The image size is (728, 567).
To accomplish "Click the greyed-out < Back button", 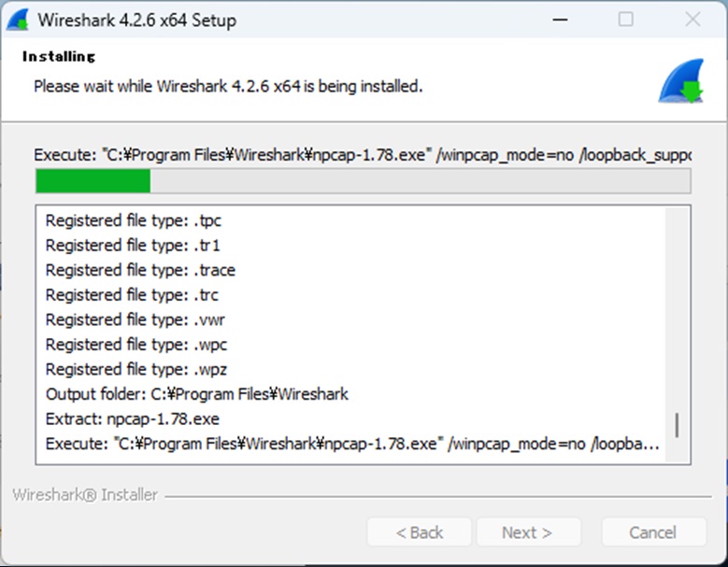I will [420, 532].
